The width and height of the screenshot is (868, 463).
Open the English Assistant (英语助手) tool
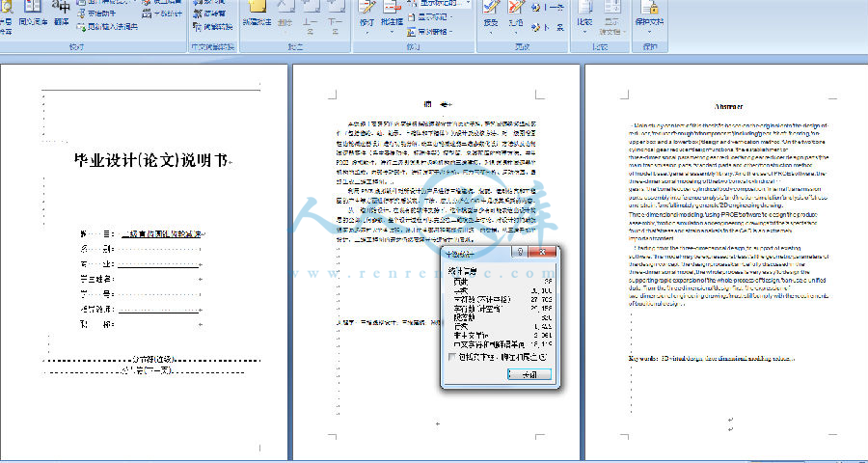(96, 14)
